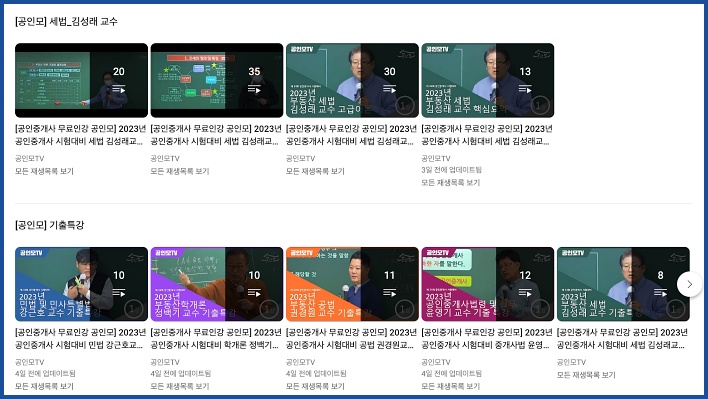This screenshot has width=708, height=399.
Task: Click 모든 재생목록 보기 under 공법 권경원 playlist
Action: 315,386
